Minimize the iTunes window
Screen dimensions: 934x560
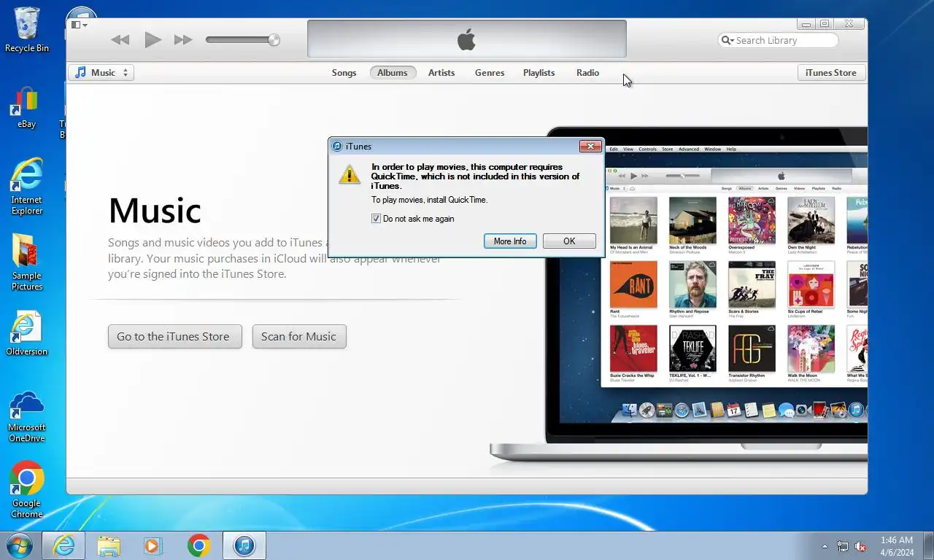[x=806, y=24]
